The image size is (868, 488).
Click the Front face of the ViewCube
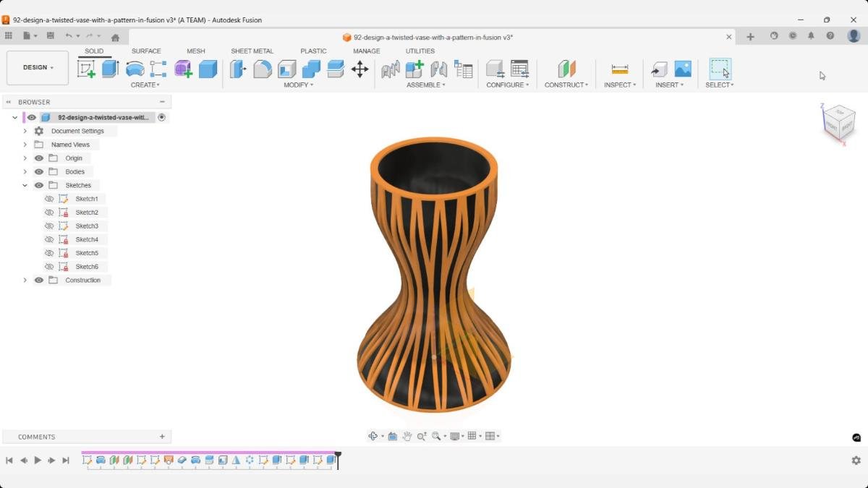point(833,129)
